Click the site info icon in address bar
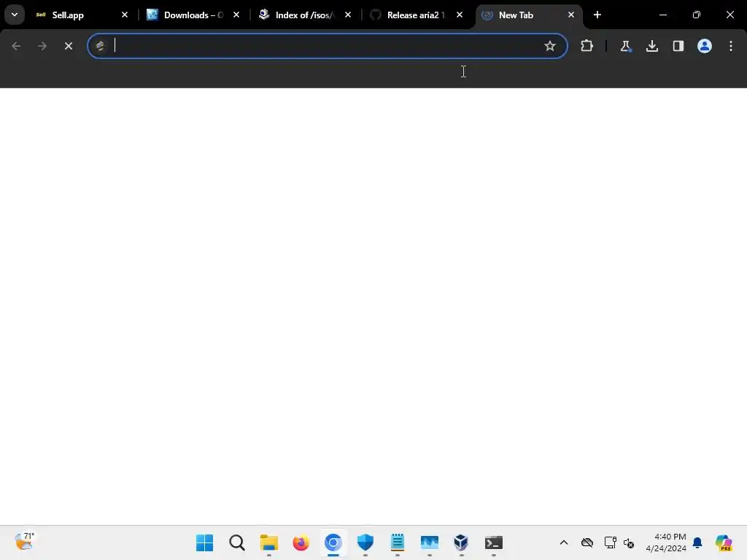 tap(100, 46)
